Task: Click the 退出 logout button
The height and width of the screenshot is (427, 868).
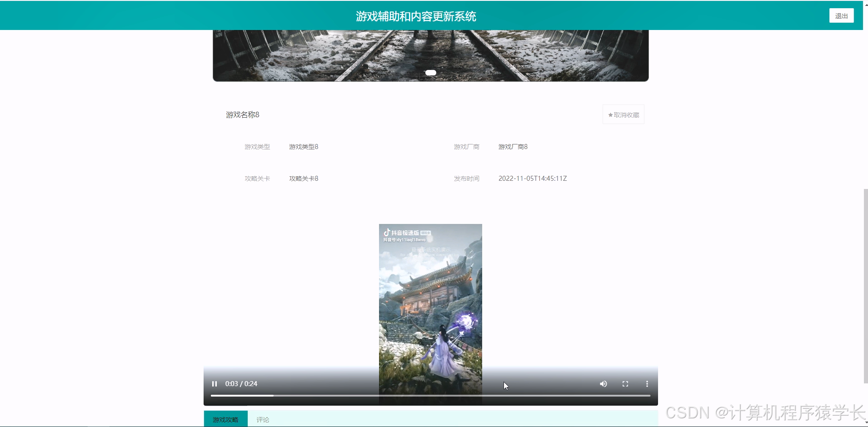Action: [x=841, y=15]
